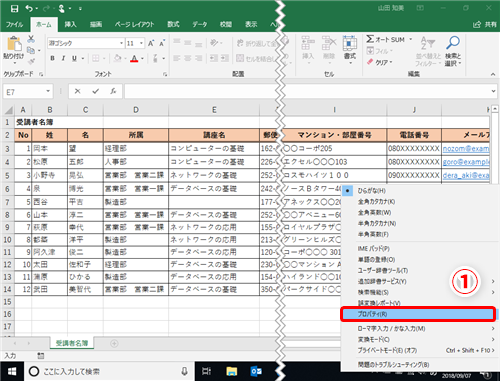Click the Cut scissors icon

pos(31,39)
